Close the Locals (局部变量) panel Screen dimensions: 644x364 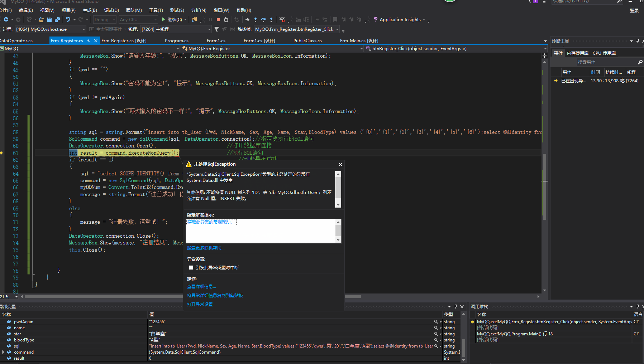pyautogui.click(x=462, y=307)
